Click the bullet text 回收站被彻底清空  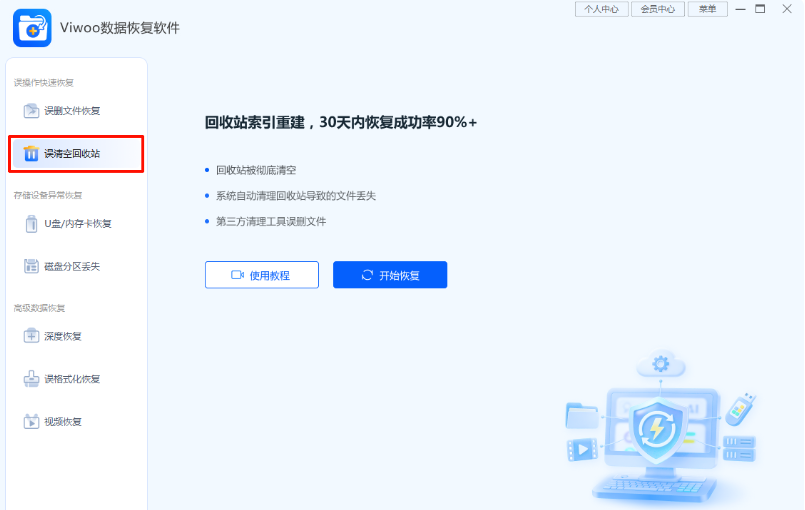pyautogui.click(x=256, y=170)
